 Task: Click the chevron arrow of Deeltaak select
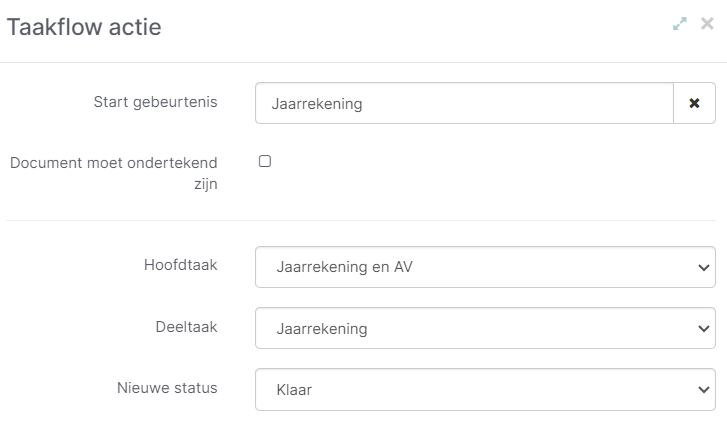coord(700,329)
